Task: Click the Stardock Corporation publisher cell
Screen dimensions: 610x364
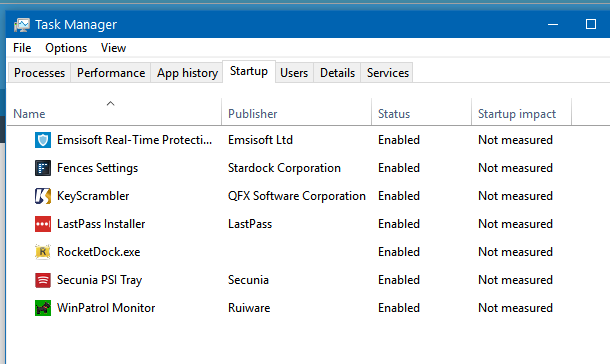Action: pos(284,168)
